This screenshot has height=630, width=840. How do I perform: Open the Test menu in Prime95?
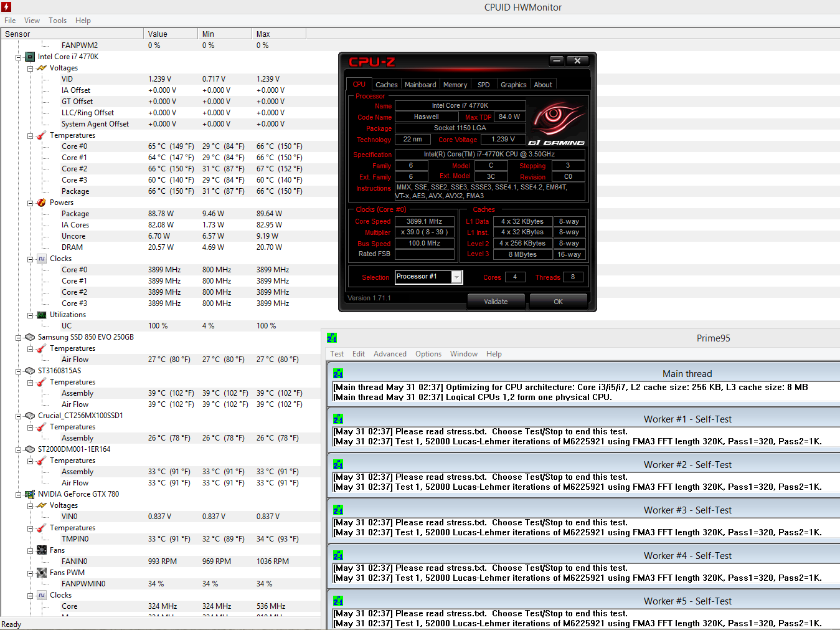coord(337,354)
